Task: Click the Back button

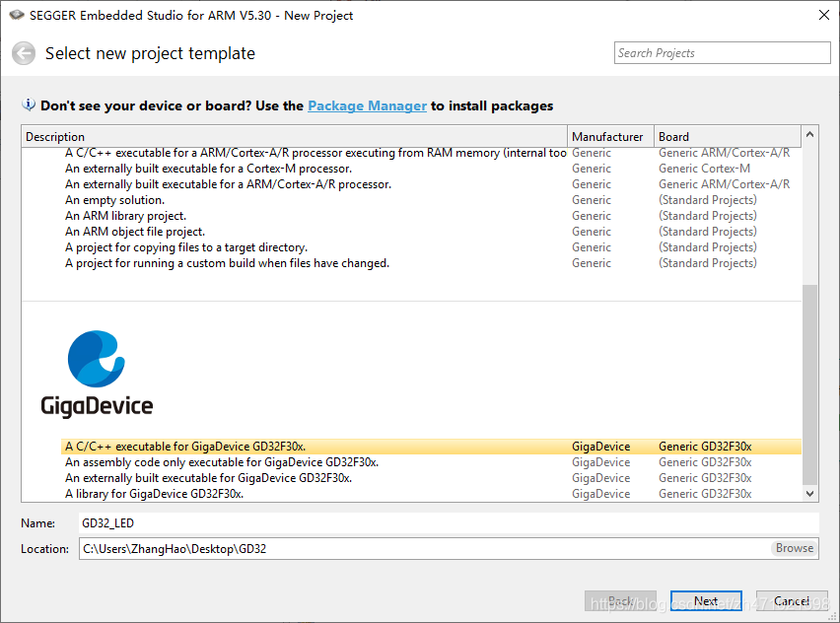Action: (x=620, y=601)
